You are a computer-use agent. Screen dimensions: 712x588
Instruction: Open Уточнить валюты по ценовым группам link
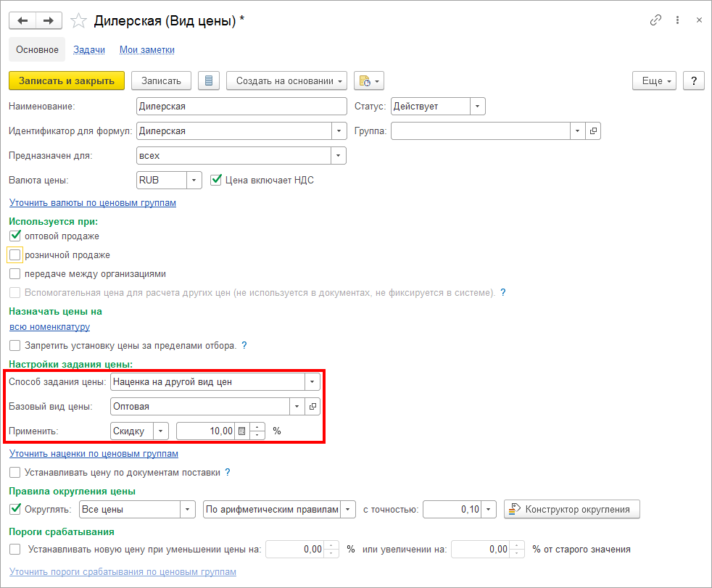coord(92,203)
